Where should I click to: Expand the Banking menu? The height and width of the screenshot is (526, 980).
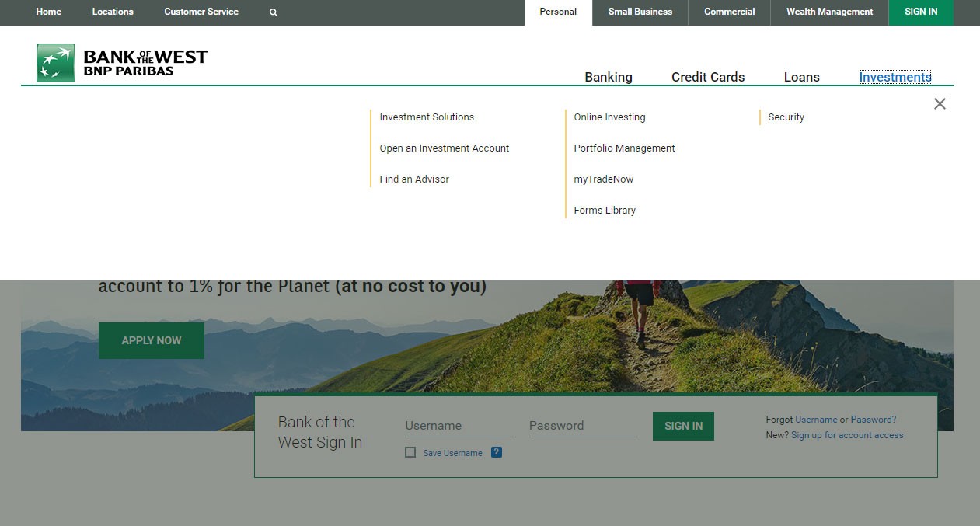click(x=609, y=77)
